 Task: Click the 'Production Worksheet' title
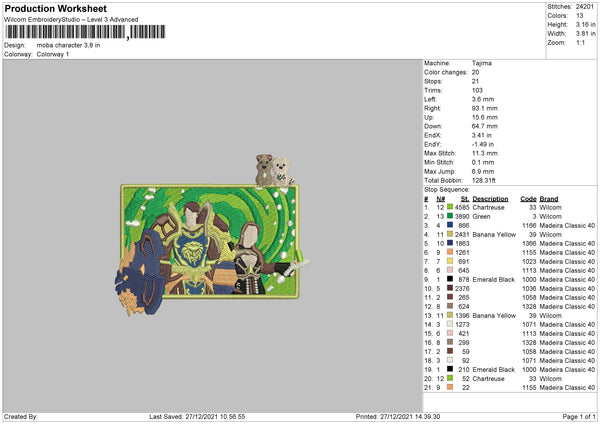[x=55, y=8]
